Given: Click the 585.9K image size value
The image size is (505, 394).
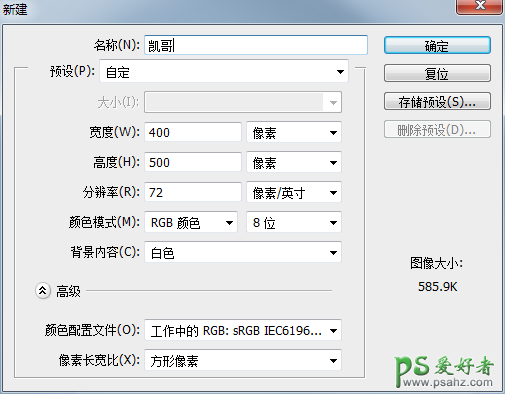Looking at the screenshot, I should point(437,286).
